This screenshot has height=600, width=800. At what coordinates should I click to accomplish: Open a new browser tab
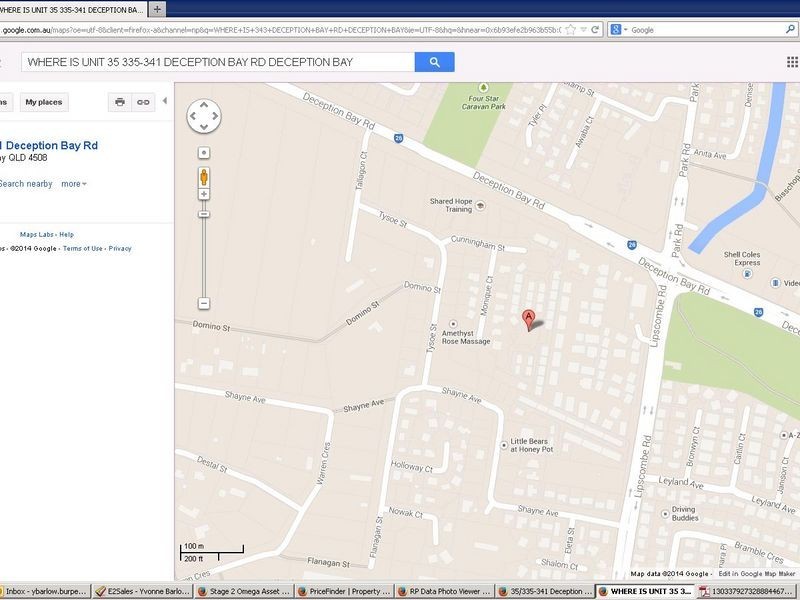(x=158, y=8)
